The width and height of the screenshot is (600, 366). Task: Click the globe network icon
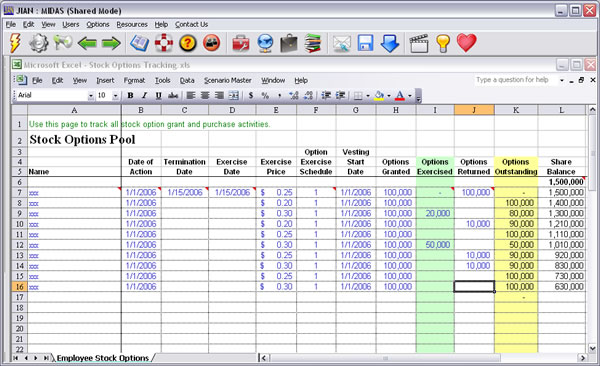[265, 43]
